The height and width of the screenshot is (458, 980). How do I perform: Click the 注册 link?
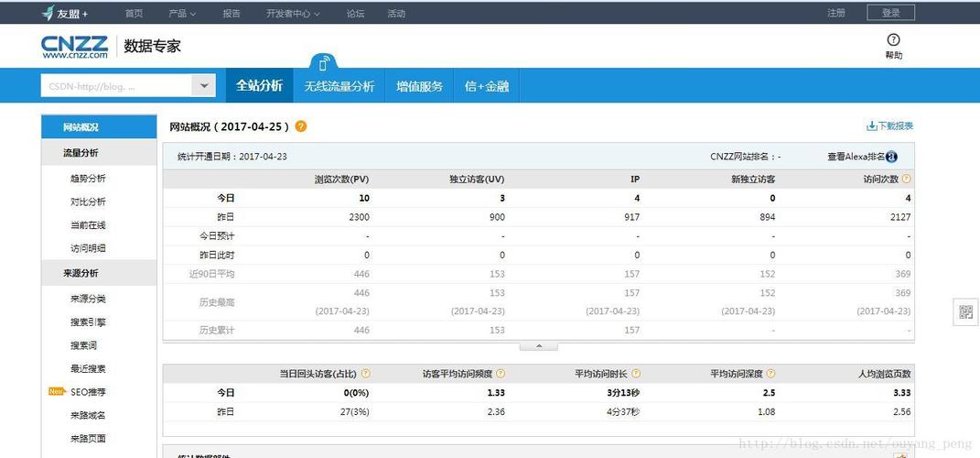coord(836,13)
